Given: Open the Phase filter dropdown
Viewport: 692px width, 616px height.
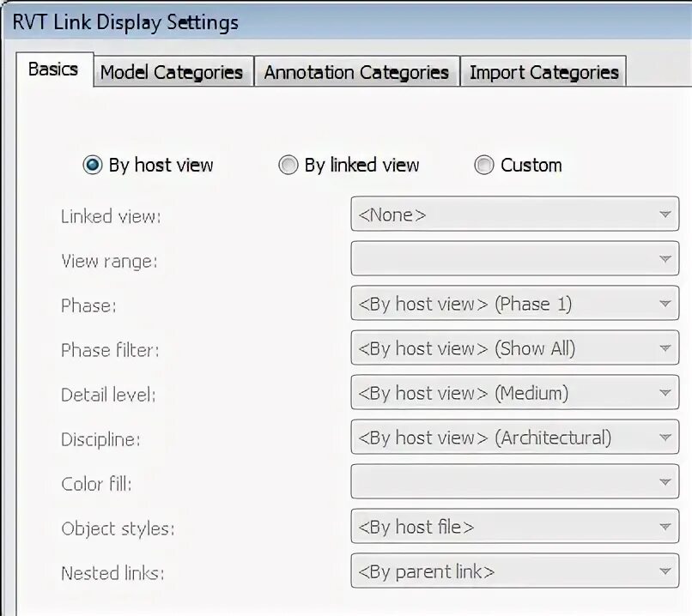Looking at the screenshot, I should point(514,348).
